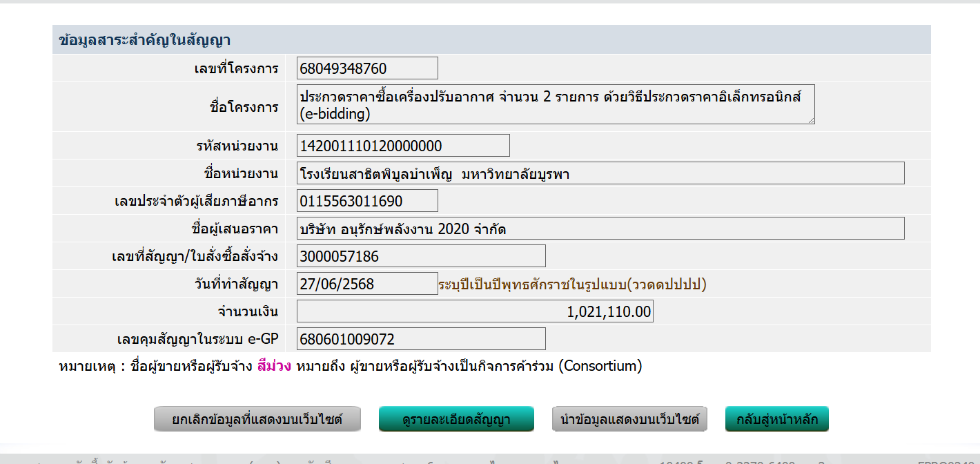Select the เลขที่สัญญา/ใบสั่งซื้อสั่งจ้าง field
This screenshot has width=980, height=464.
coord(421,256)
